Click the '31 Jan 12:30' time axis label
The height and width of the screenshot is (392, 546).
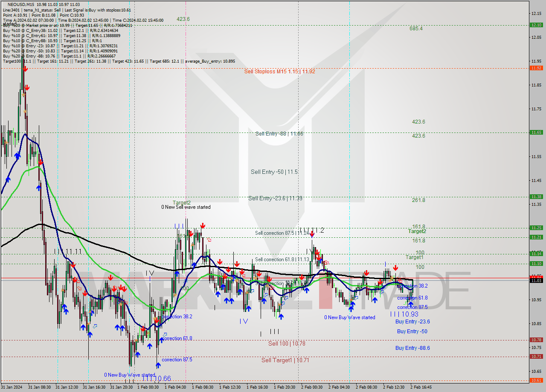point(67,387)
